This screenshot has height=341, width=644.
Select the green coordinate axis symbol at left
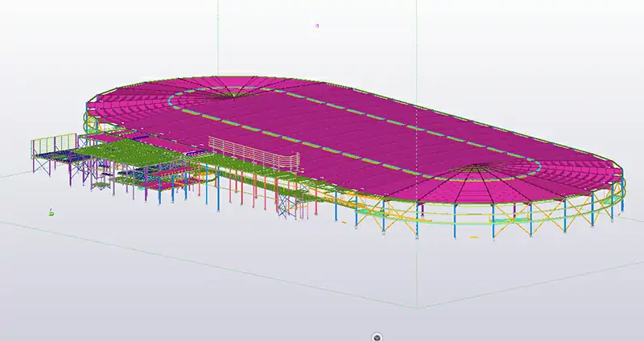(x=51, y=212)
